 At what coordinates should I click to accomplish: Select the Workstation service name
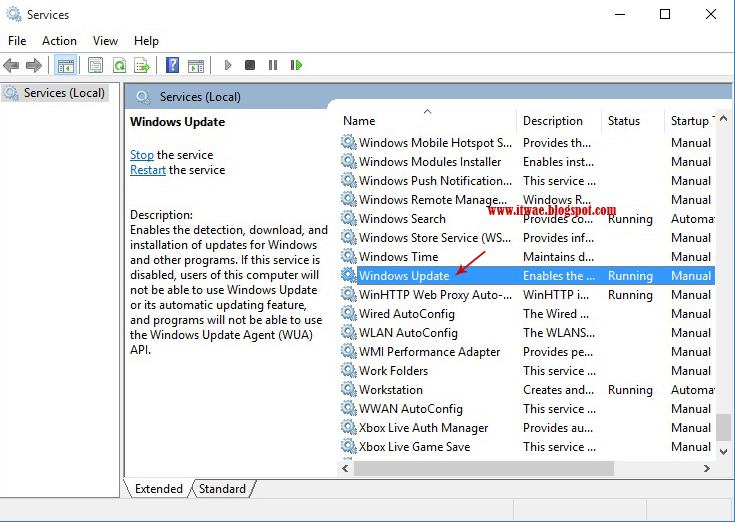click(x=391, y=390)
